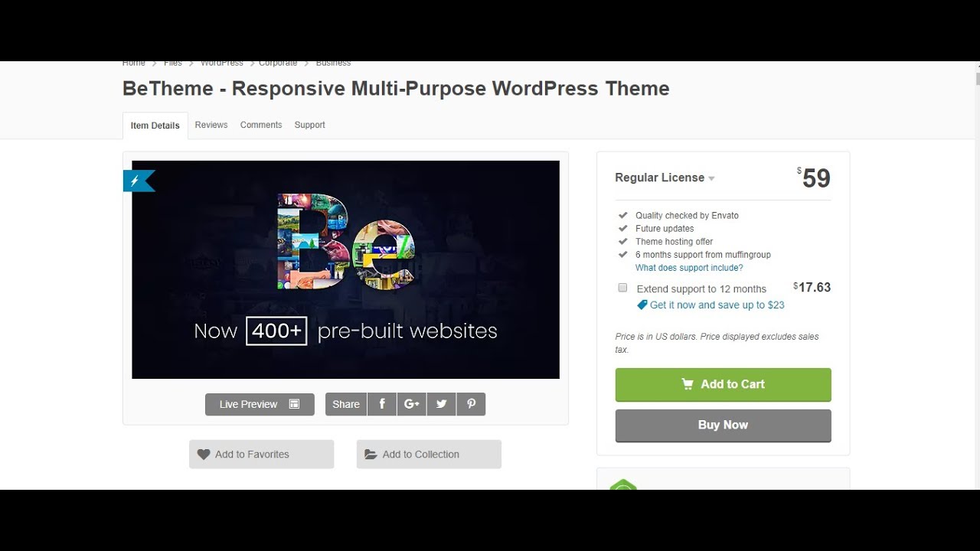Click the blue lightning flag badge

coord(139,181)
